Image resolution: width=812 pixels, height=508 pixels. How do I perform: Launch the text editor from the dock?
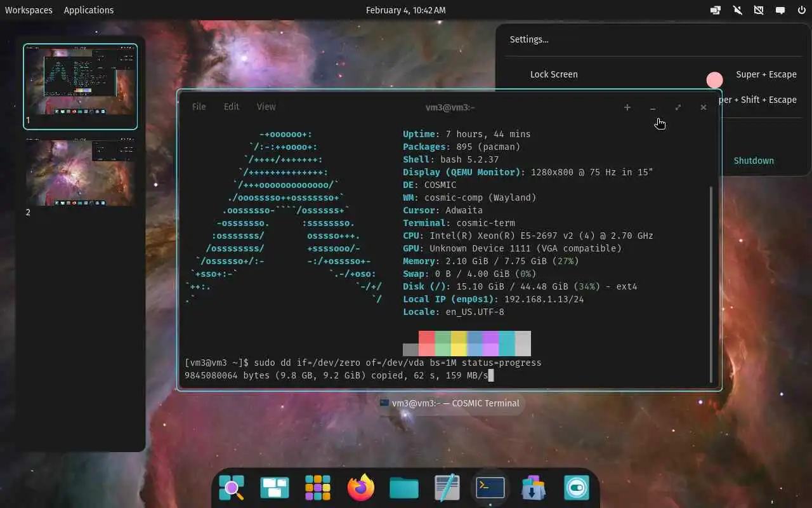(x=447, y=488)
